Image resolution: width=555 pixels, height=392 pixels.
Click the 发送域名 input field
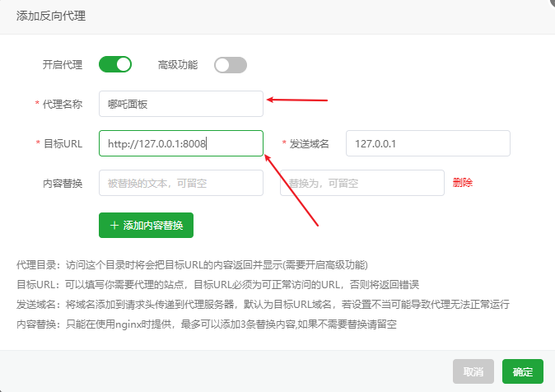point(428,143)
